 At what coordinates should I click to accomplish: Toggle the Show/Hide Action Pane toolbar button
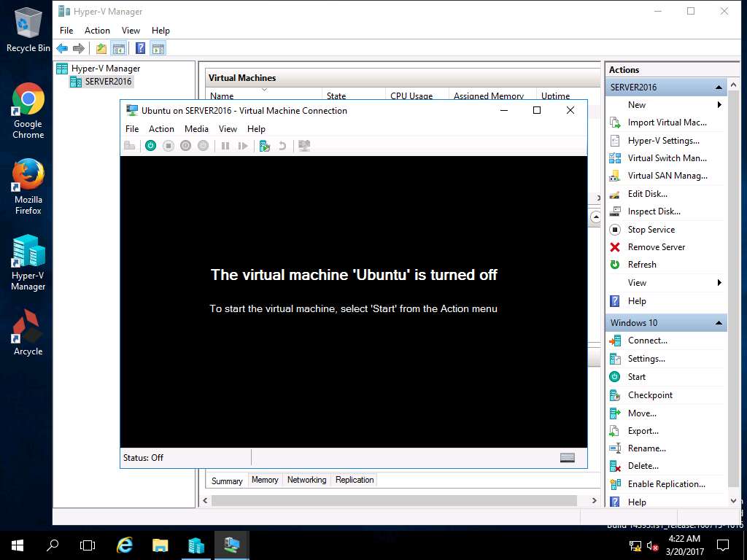(x=158, y=48)
